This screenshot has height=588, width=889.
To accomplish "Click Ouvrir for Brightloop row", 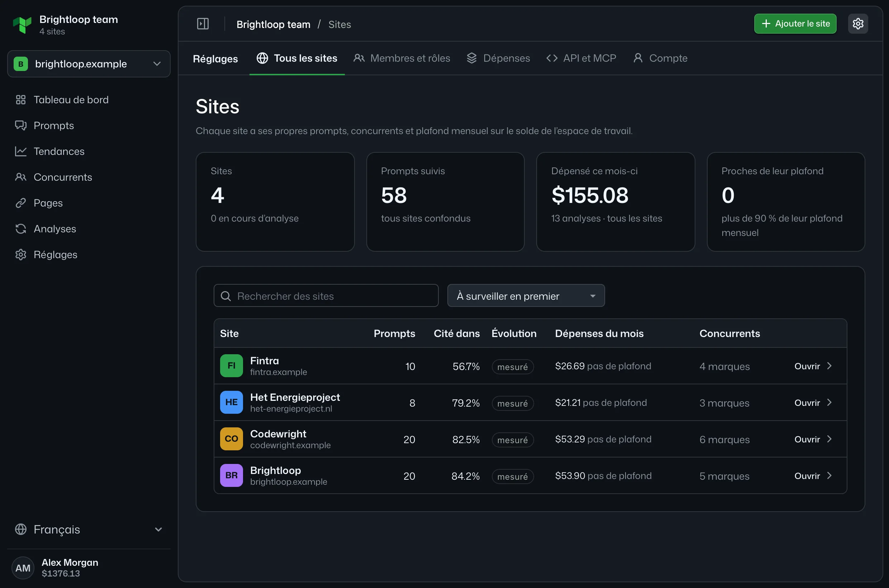I will click(813, 476).
